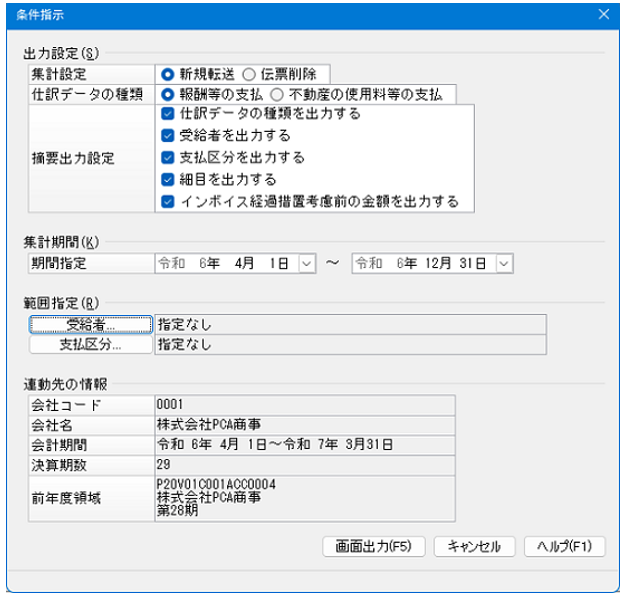The height and width of the screenshot is (595, 624).
Task: Click the 期間指定 row label
Action: click(x=58, y=263)
